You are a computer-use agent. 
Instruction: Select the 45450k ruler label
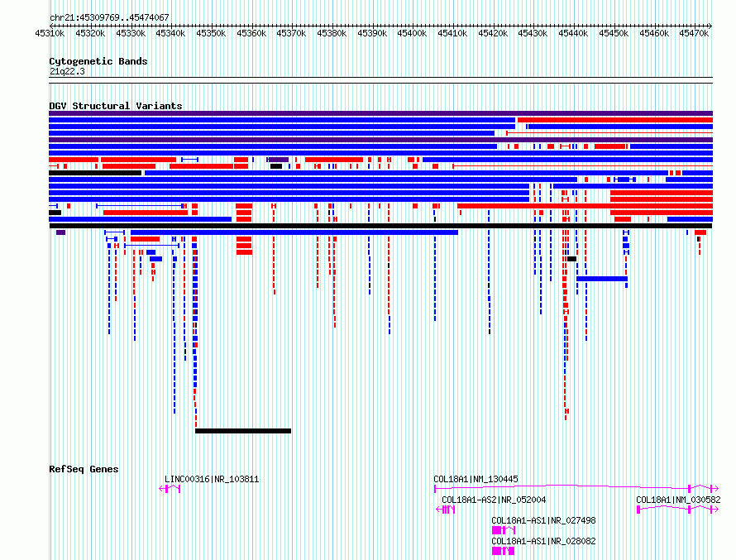[613, 33]
